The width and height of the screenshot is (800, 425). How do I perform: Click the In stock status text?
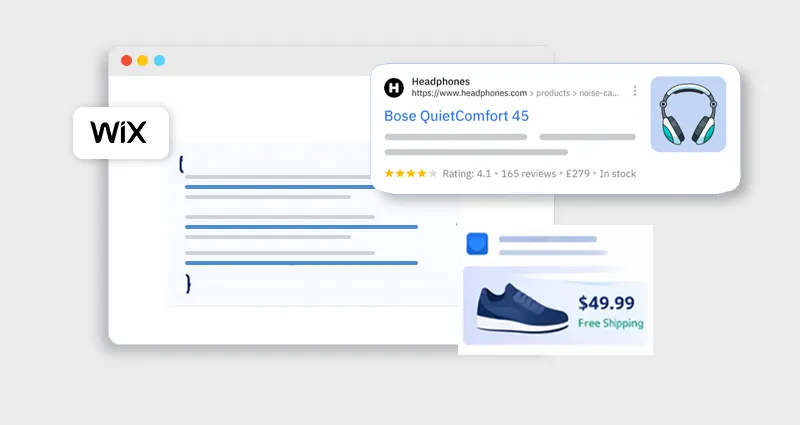pos(618,174)
